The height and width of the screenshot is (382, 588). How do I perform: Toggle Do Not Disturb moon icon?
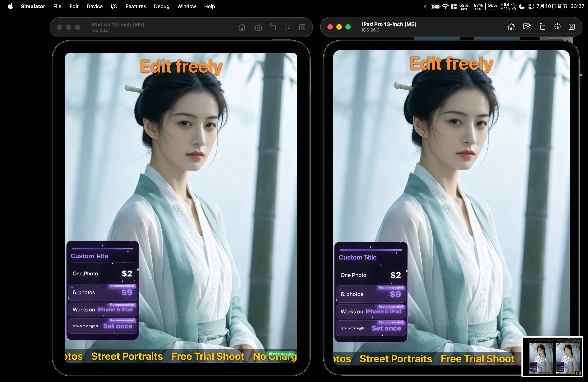[x=522, y=6]
